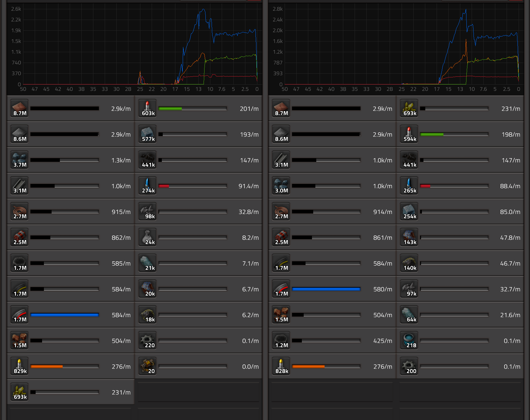Image resolution: width=530 pixels, height=420 pixels.
Task: Click the blue bar next to 584/m in left panel
Action: (64, 315)
